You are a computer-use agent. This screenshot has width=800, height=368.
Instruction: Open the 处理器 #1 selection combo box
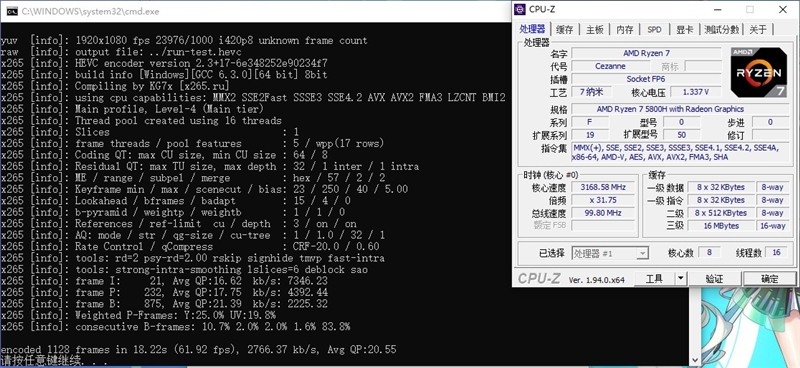tap(610, 253)
